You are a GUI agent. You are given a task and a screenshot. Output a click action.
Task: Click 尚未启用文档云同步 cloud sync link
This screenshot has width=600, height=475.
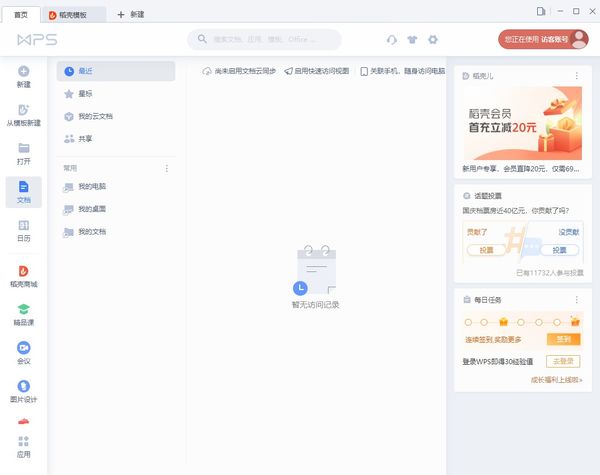239,71
